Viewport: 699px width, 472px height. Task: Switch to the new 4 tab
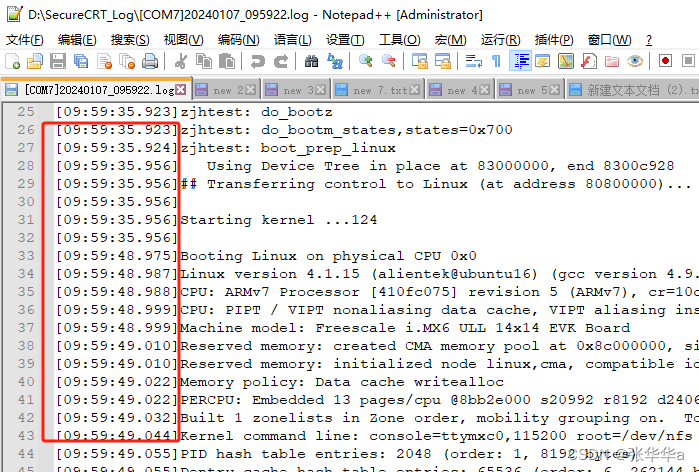click(x=459, y=90)
